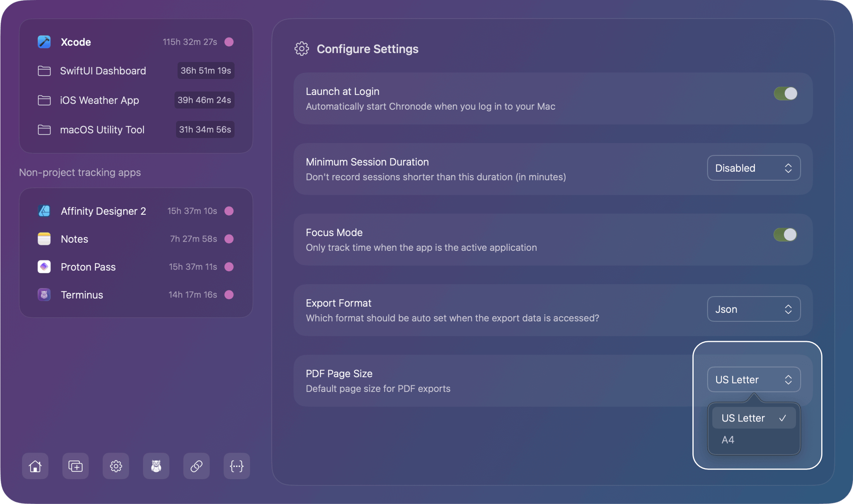Select the SwiftUI Dashboard project

point(103,71)
